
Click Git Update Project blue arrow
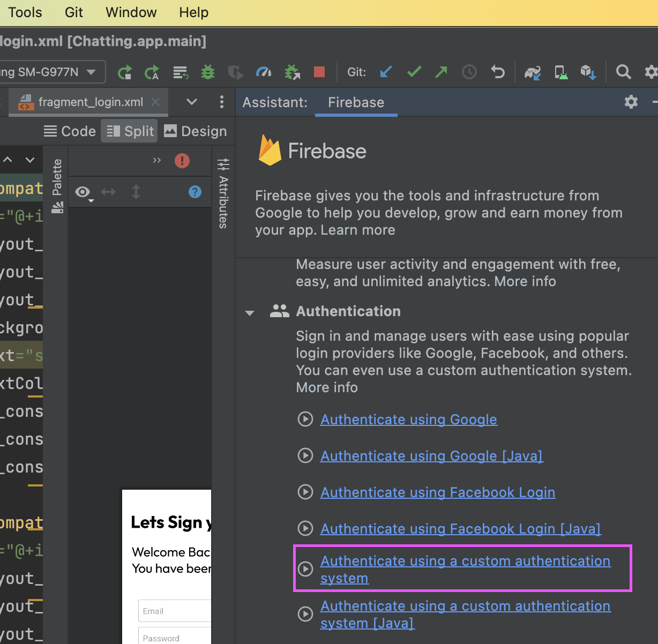point(386,72)
